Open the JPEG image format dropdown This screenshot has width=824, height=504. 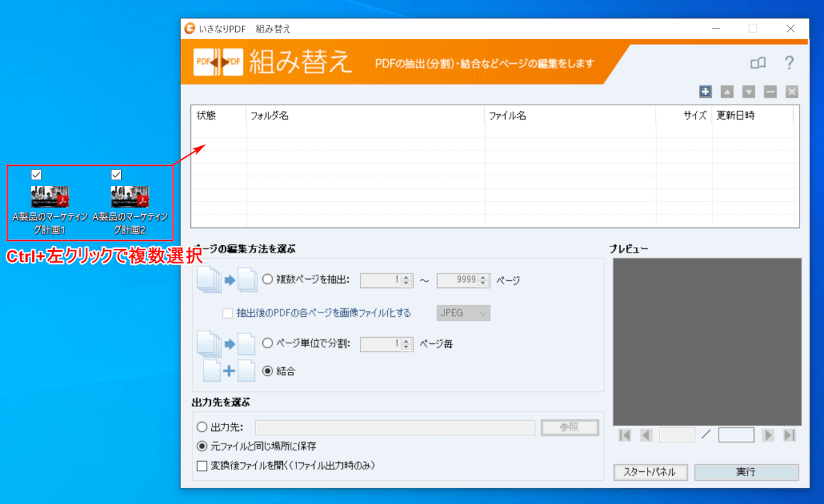pos(463,312)
